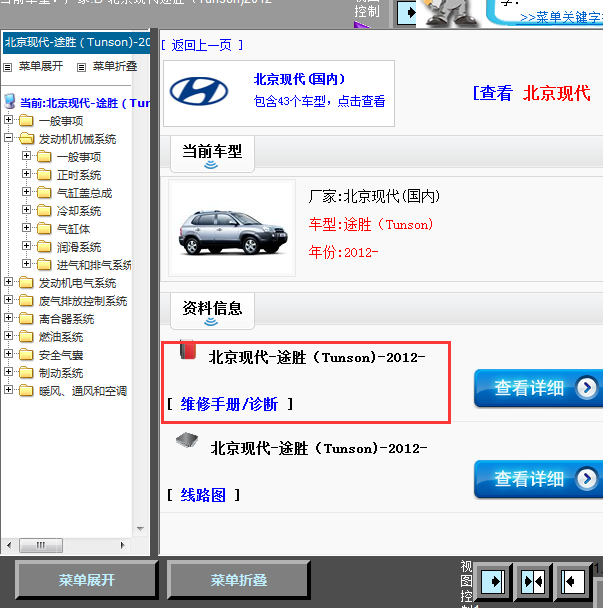
Task: Click the 正时系统 folder icon
Action: pyautogui.click(x=44, y=174)
